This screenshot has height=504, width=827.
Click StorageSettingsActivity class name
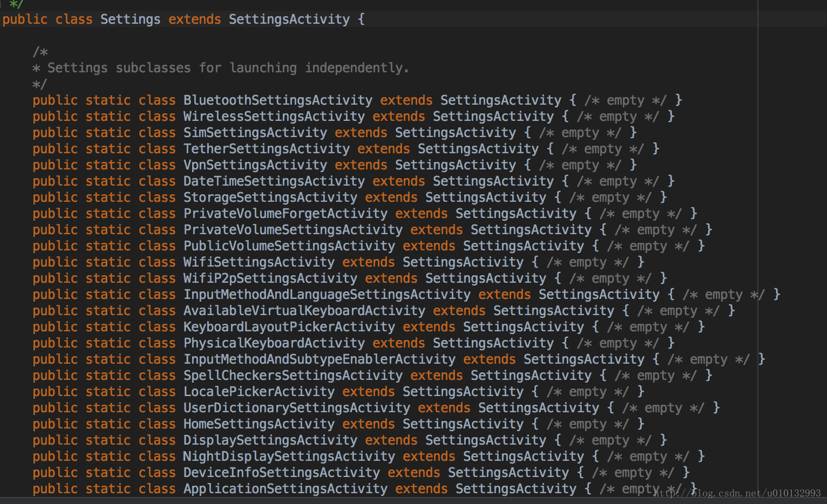270,197
